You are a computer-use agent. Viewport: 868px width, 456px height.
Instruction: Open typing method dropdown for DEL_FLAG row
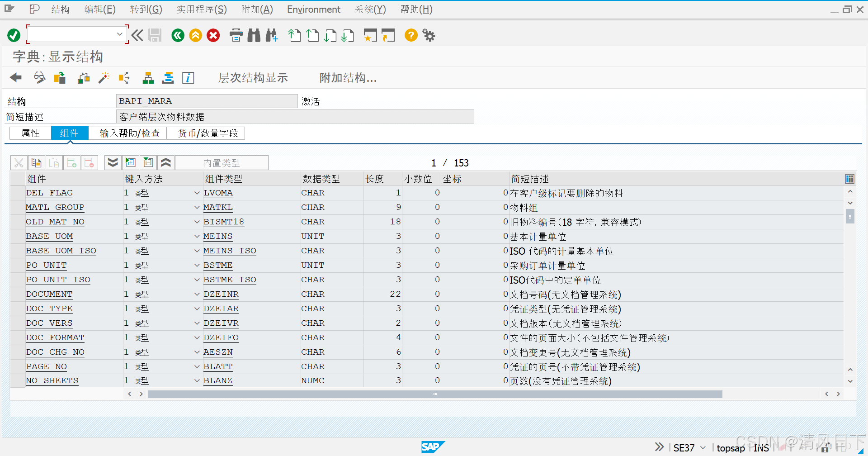point(197,193)
